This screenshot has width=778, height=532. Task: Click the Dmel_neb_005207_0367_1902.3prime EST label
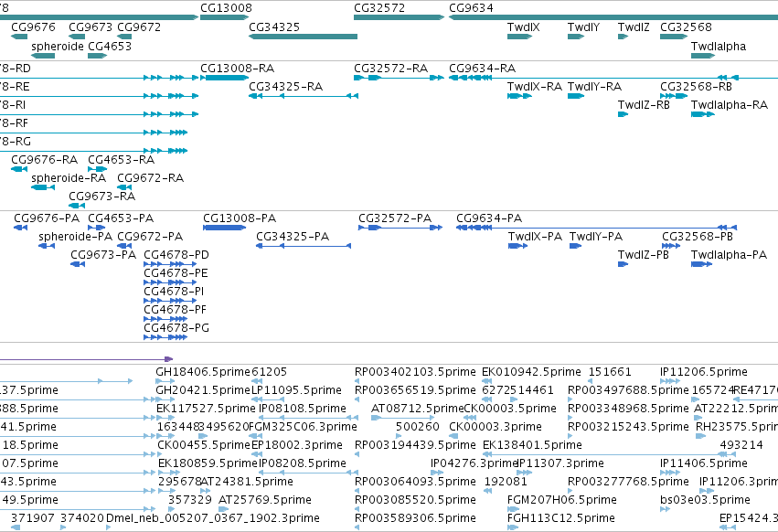point(213,518)
